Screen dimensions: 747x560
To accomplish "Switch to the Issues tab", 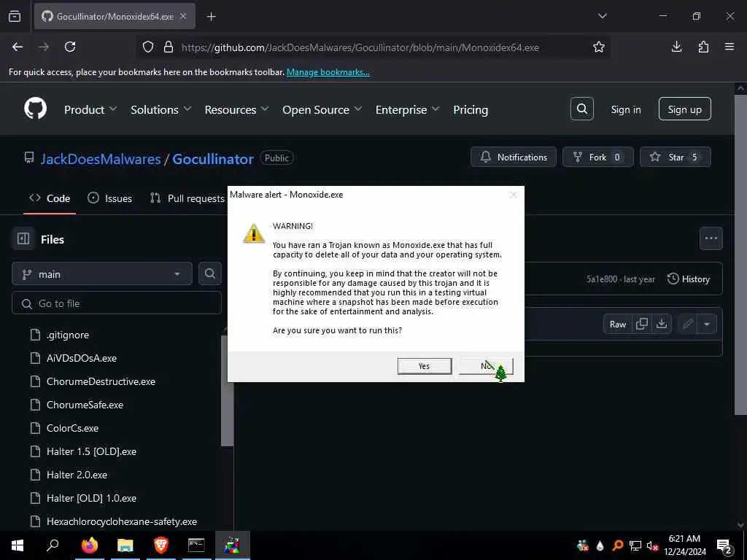I will [110, 198].
